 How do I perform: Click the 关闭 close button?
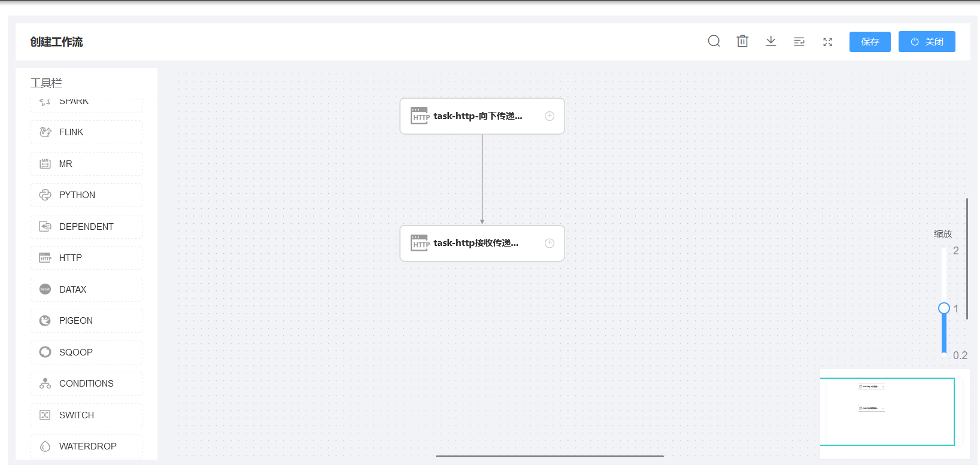(926, 41)
